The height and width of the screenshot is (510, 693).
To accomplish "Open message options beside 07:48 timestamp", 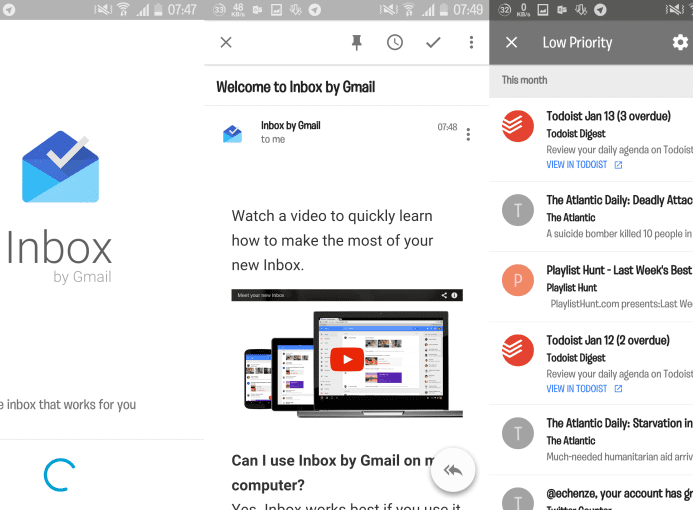I will [468, 134].
